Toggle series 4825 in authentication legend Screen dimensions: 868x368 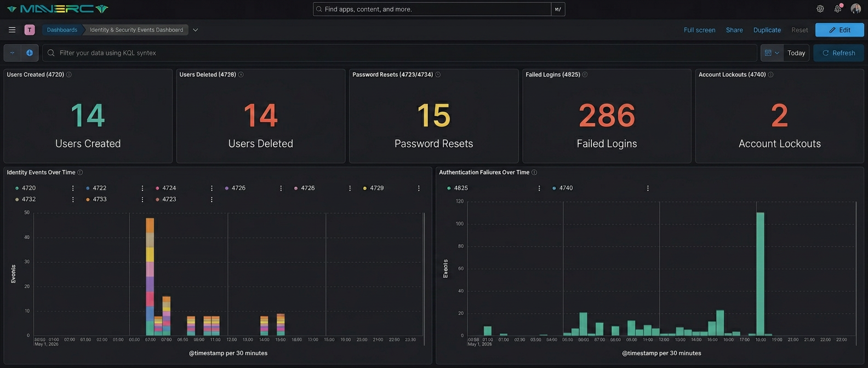click(461, 188)
